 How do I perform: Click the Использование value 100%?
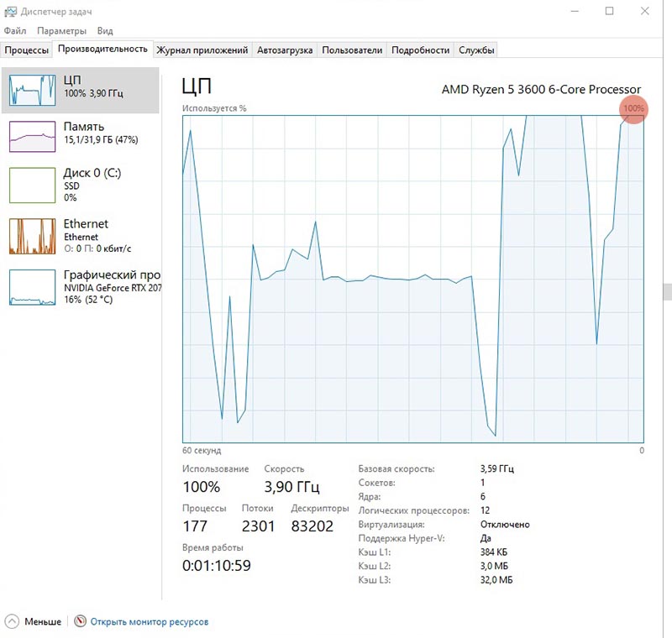[202, 487]
